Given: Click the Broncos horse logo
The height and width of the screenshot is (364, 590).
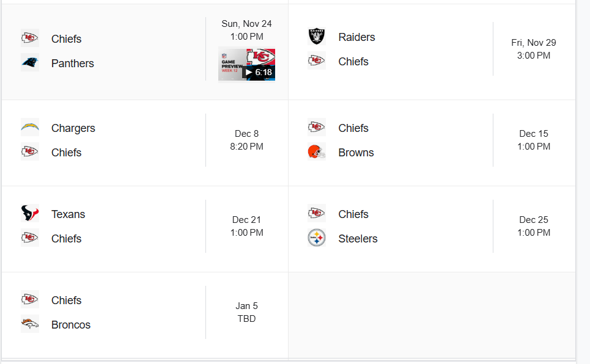Looking at the screenshot, I should tap(30, 324).
